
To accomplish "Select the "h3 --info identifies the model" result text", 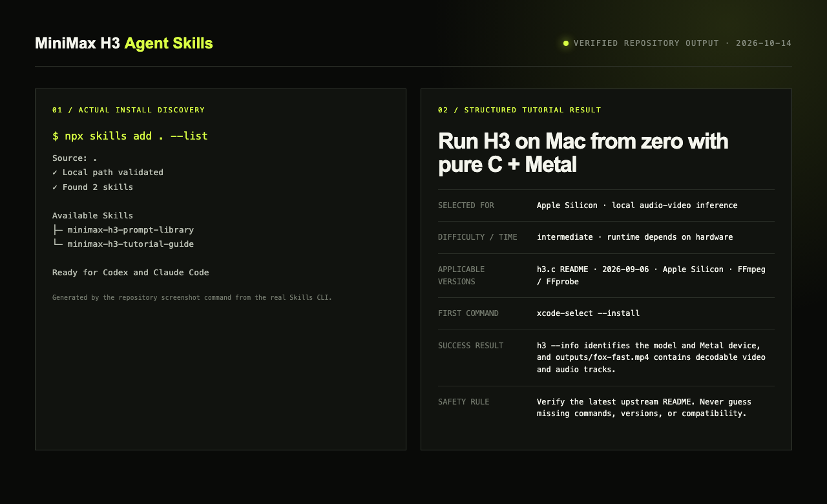I will [651, 357].
